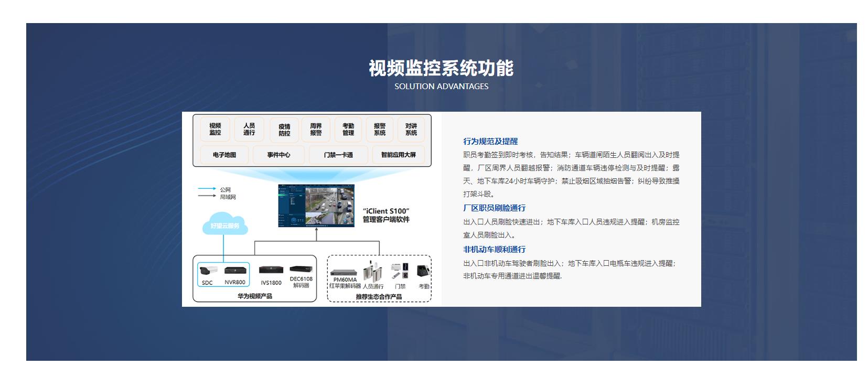Click the 疫情防控 module box
The image size is (868, 376).
point(284,130)
